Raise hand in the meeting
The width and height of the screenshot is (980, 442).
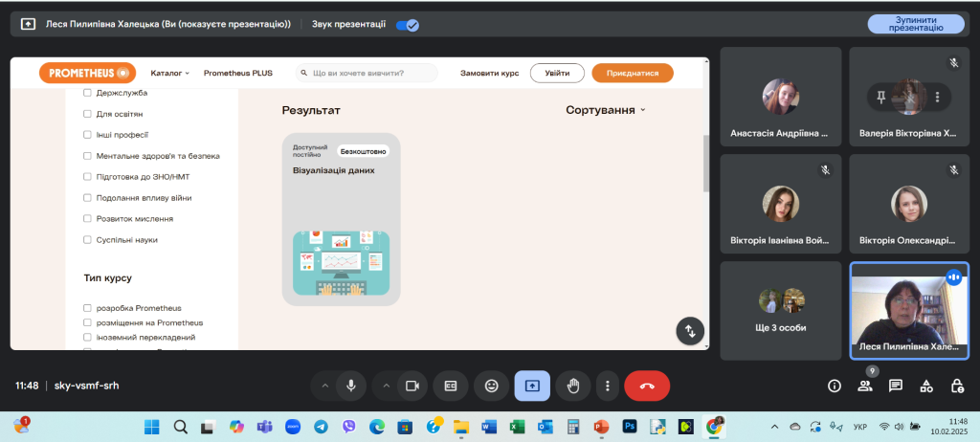point(573,386)
